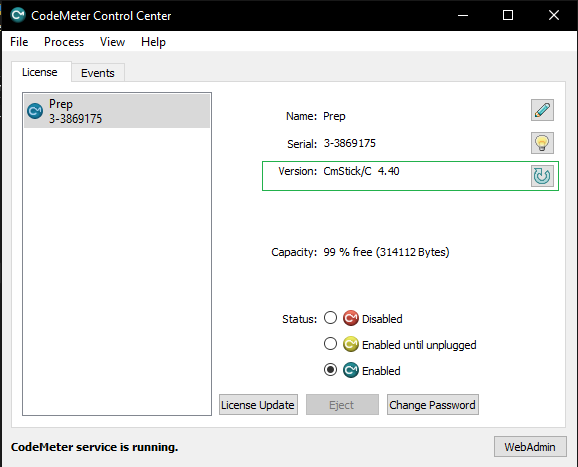
Task: Click the pencil edit name icon
Action: pos(542,110)
